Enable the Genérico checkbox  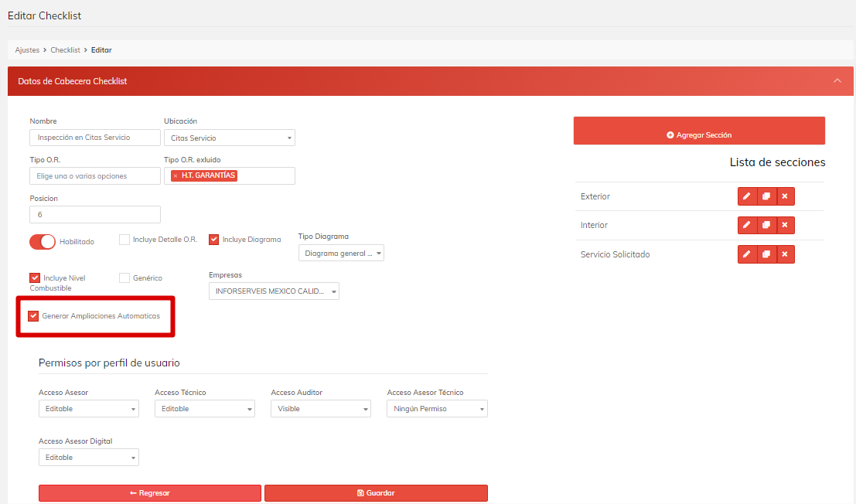(x=124, y=278)
